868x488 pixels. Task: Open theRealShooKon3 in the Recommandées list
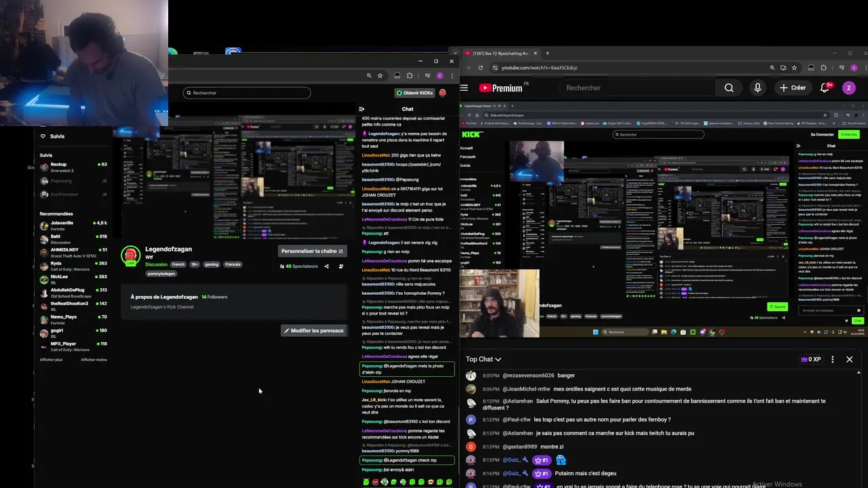[73, 306]
